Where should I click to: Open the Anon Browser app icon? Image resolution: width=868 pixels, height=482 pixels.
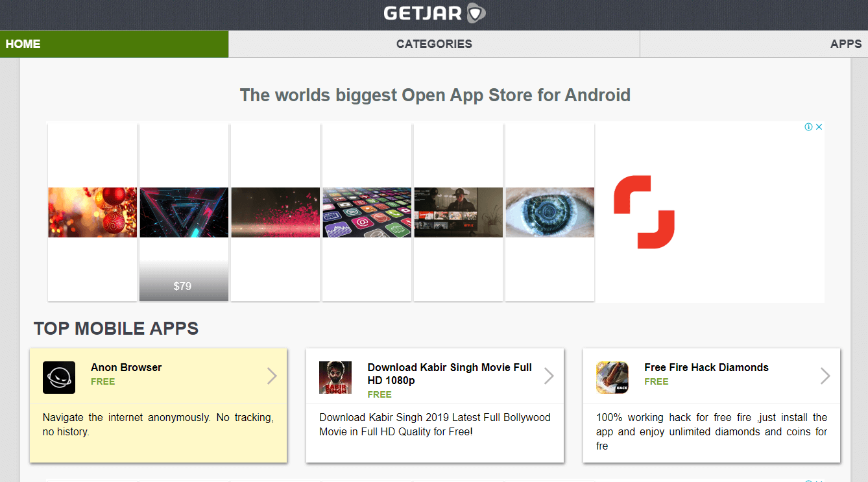pyautogui.click(x=58, y=377)
